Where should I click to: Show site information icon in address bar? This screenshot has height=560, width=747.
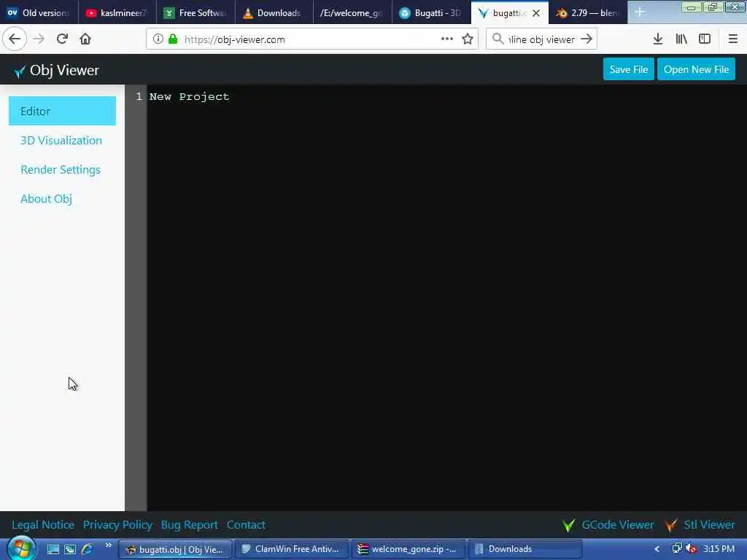[x=158, y=39]
